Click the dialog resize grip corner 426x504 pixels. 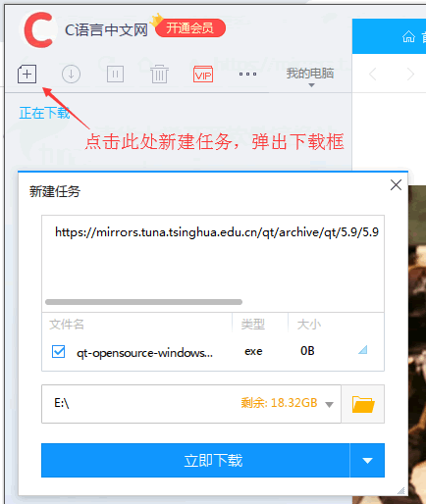click(401, 490)
